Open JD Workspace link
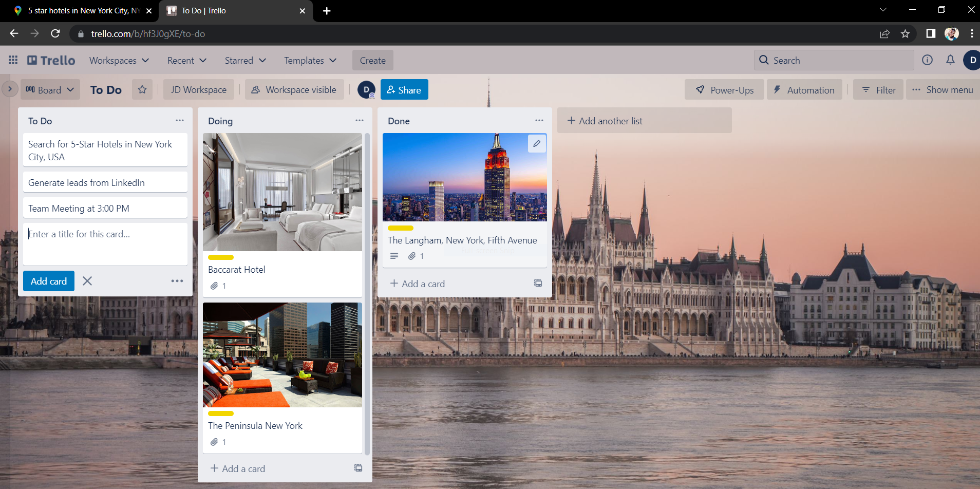 199,89
